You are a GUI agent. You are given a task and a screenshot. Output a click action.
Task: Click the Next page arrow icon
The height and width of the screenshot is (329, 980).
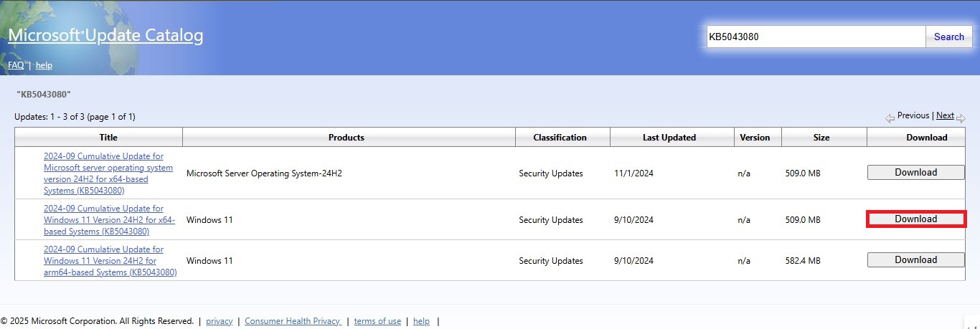[961, 118]
